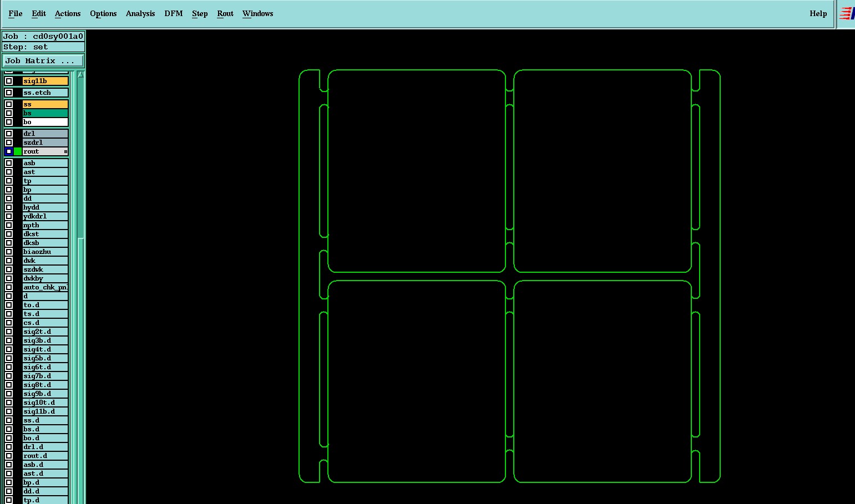Open the Step menu
Viewport: 855px width, 504px height.
pyautogui.click(x=200, y=13)
